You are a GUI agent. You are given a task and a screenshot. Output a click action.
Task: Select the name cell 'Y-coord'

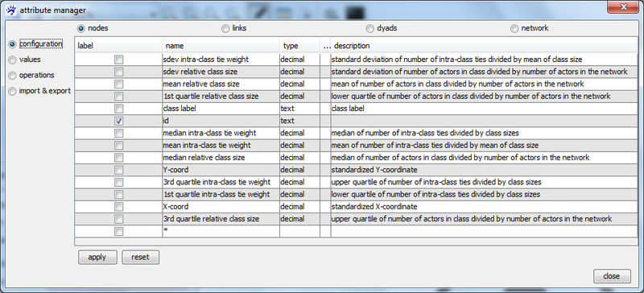click(x=221, y=170)
